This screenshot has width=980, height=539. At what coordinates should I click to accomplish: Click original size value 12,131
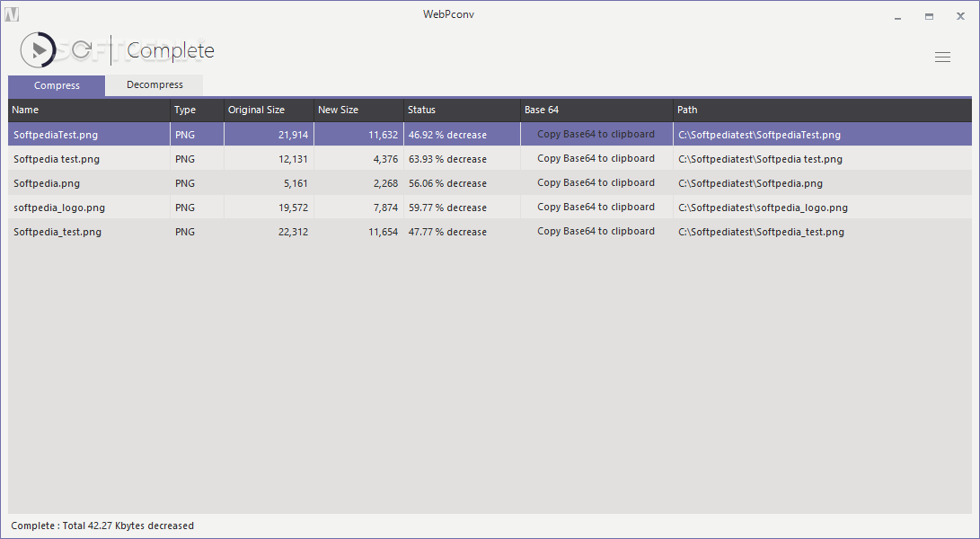293,159
